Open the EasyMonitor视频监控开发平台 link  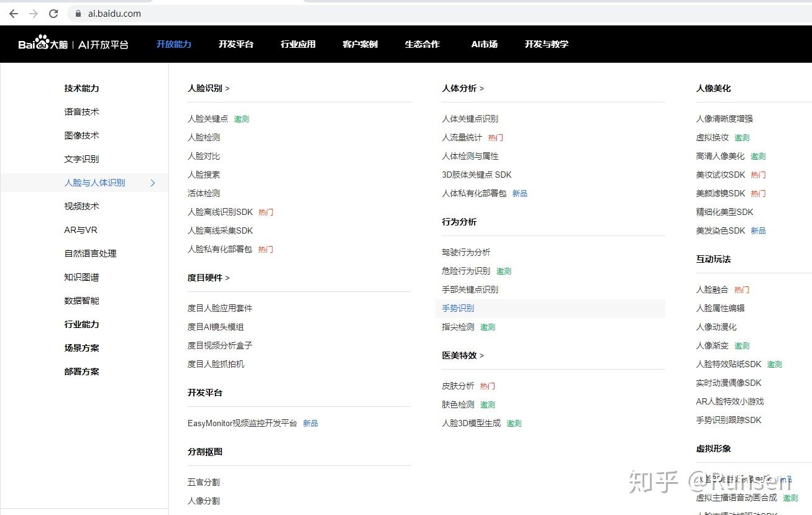242,423
